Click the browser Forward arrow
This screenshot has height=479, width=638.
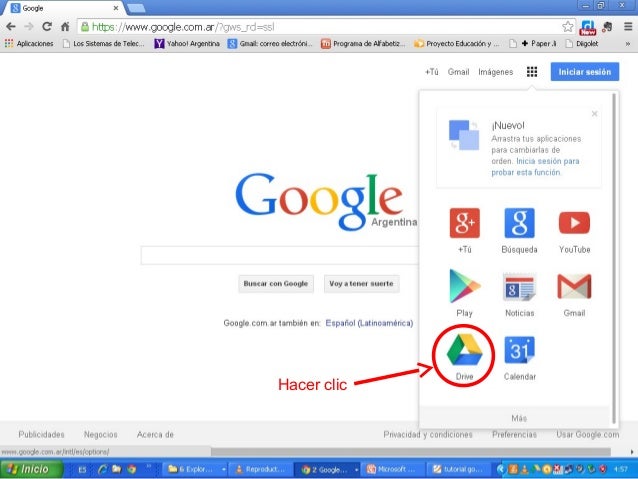click(29, 27)
